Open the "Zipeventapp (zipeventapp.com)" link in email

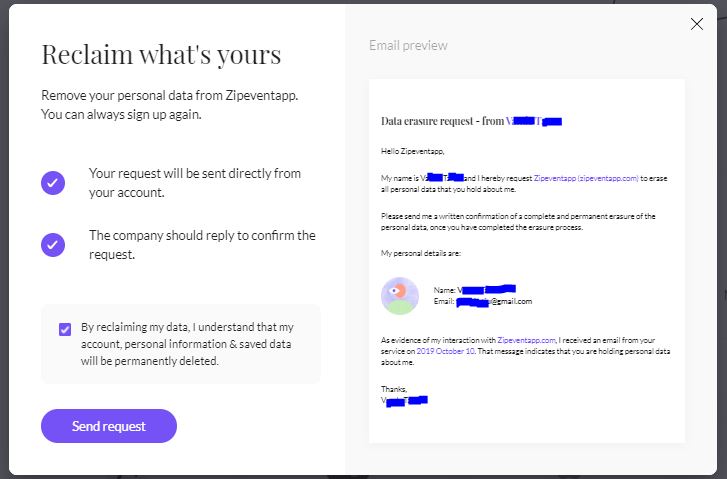pyautogui.click(x=586, y=178)
